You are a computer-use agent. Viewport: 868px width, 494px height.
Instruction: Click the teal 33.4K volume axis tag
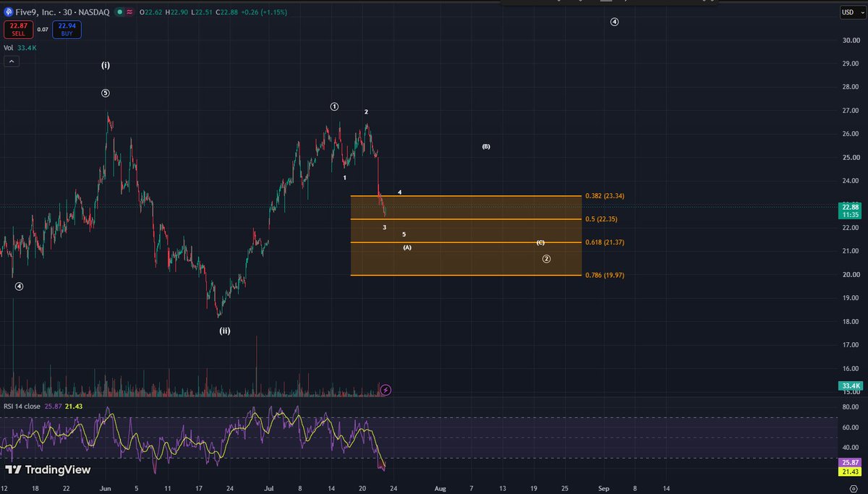tap(849, 386)
